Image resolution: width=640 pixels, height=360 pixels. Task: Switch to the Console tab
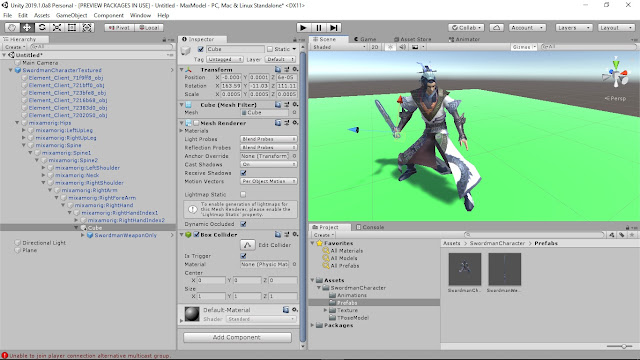[370, 227]
